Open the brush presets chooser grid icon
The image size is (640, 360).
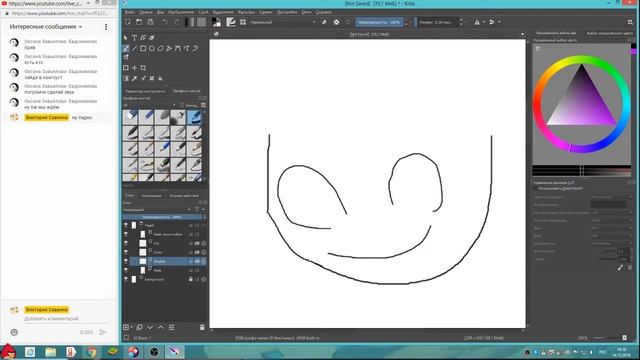click(x=243, y=22)
